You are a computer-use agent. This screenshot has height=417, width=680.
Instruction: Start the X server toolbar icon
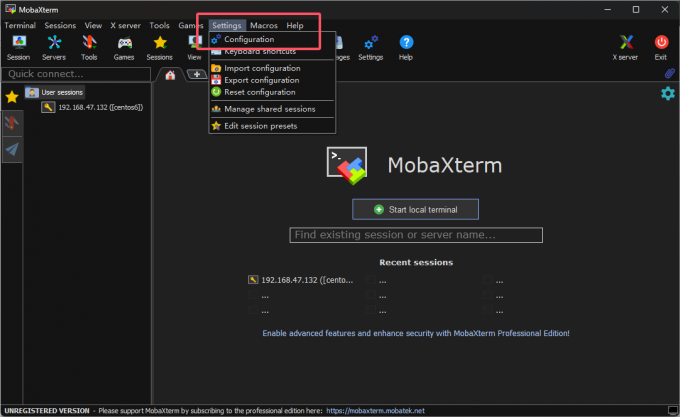pos(625,48)
